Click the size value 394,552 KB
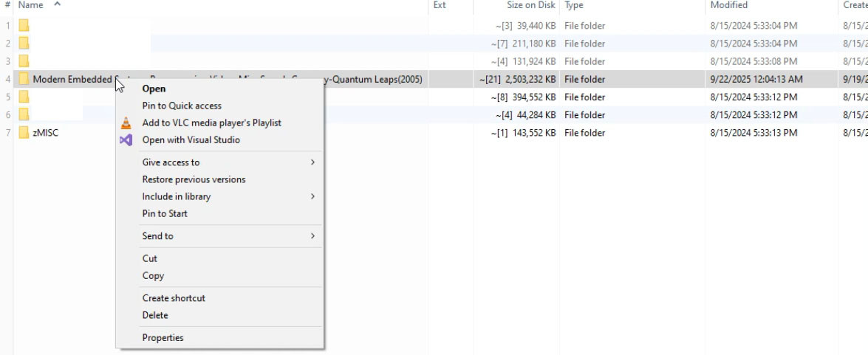The image size is (868, 355). pyautogui.click(x=536, y=97)
